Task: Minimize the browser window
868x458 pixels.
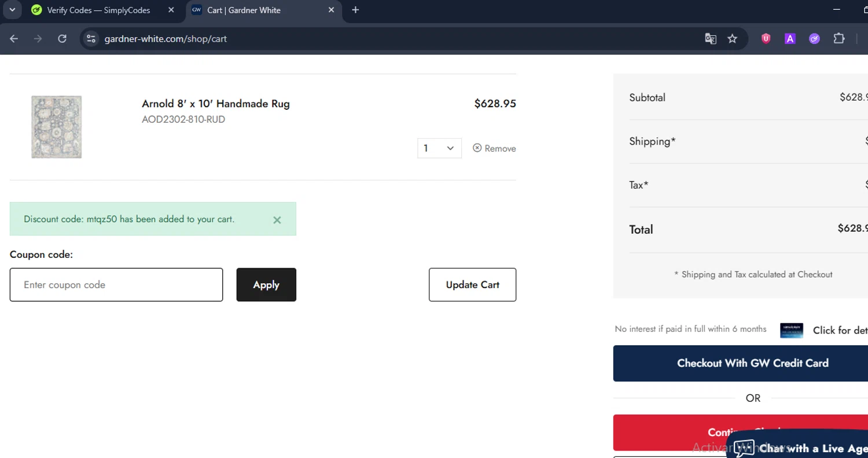Action: click(837, 10)
